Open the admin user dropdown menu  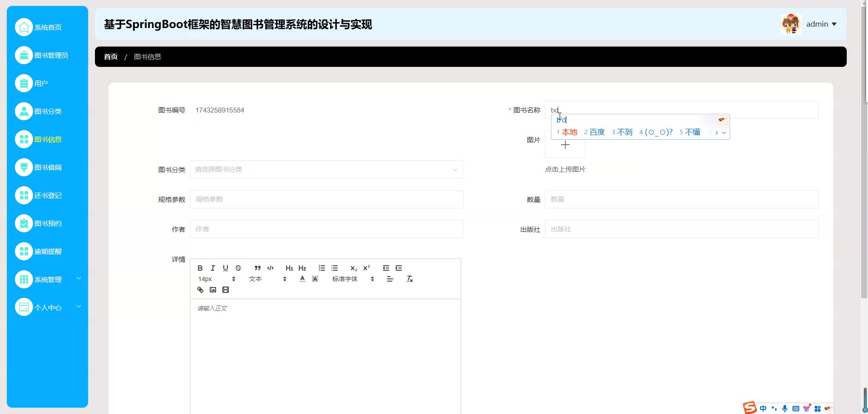pyautogui.click(x=821, y=24)
